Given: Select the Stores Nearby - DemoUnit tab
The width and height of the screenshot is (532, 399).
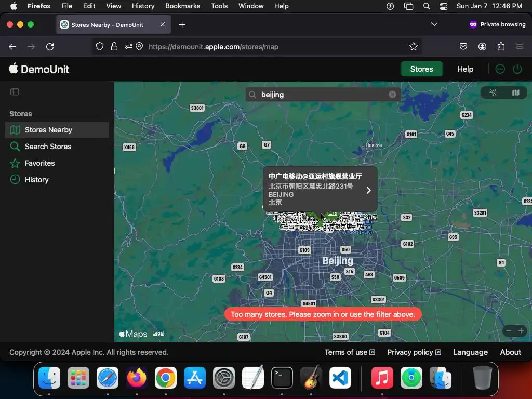Looking at the screenshot, I should (113, 25).
